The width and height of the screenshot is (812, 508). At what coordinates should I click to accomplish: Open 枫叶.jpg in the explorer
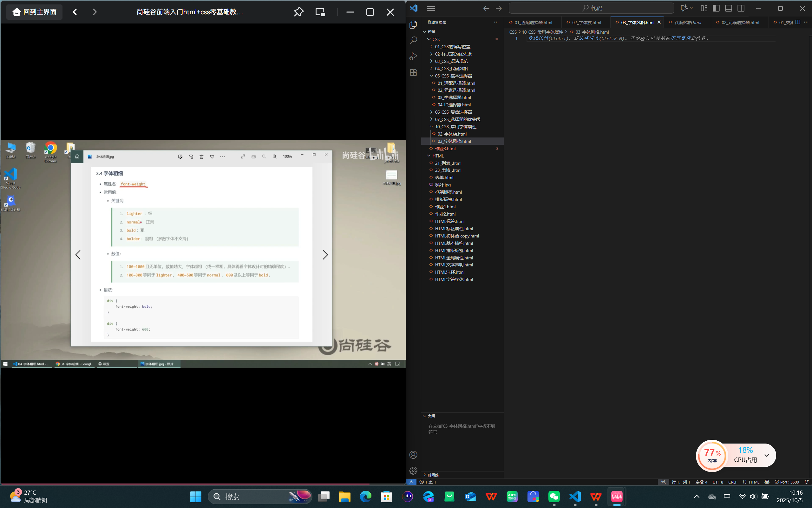click(443, 185)
